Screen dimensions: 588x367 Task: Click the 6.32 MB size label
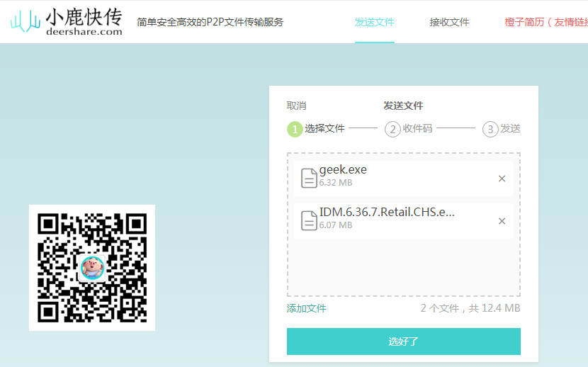pyautogui.click(x=336, y=183)
